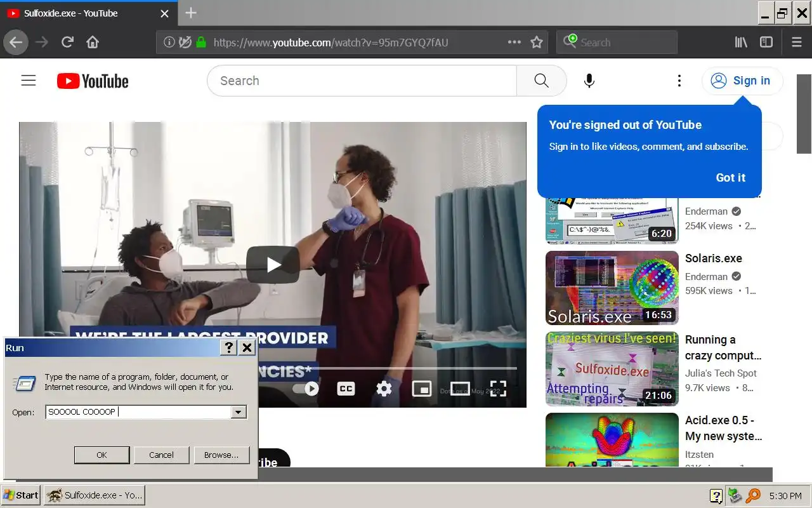
Task: Search by voice with the microphone icon
Action: point(589,81)
